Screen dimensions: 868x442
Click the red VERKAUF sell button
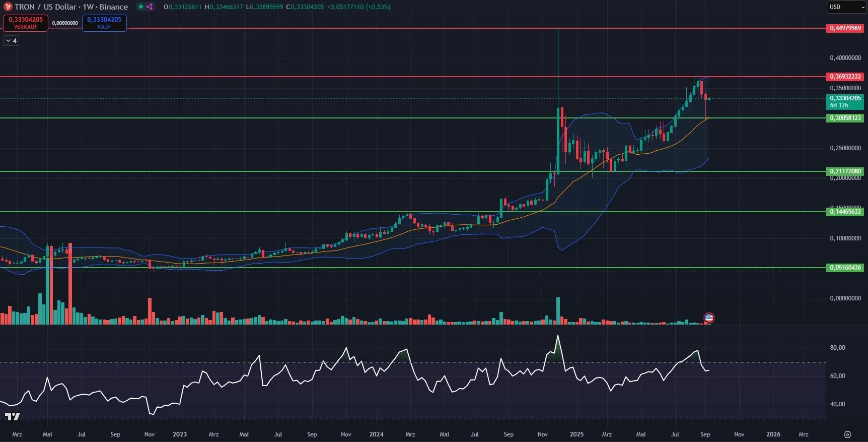[x=26, y=23]
